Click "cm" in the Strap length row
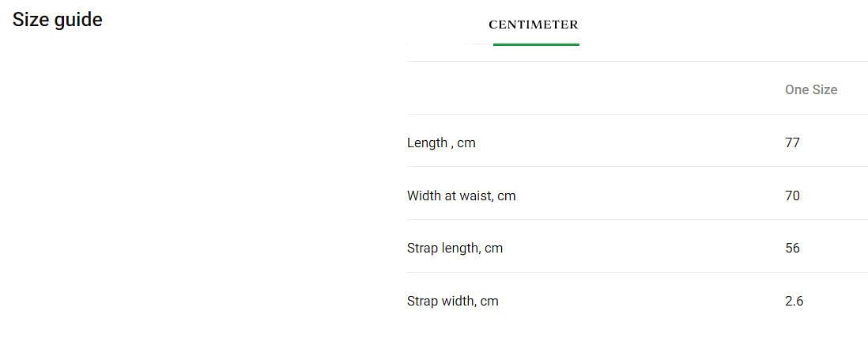868x353 pixels. pyautogui.click(x=494, y=249)
